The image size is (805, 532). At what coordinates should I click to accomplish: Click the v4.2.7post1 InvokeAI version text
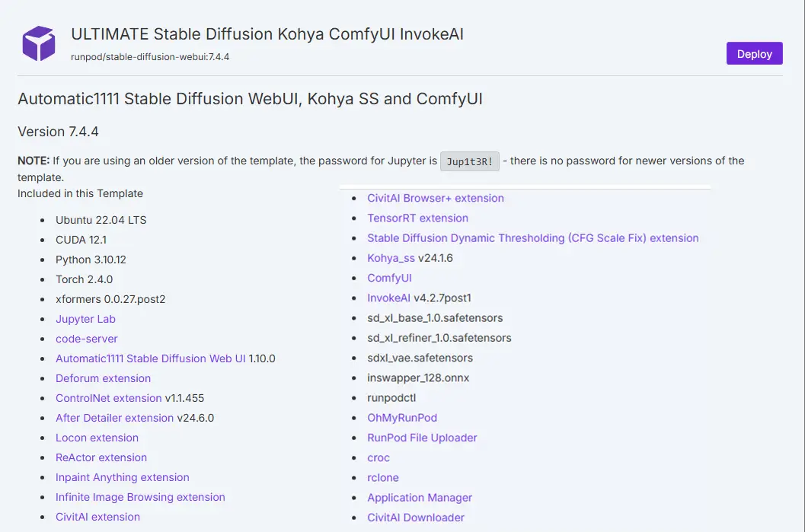click(x=442, y=298)
